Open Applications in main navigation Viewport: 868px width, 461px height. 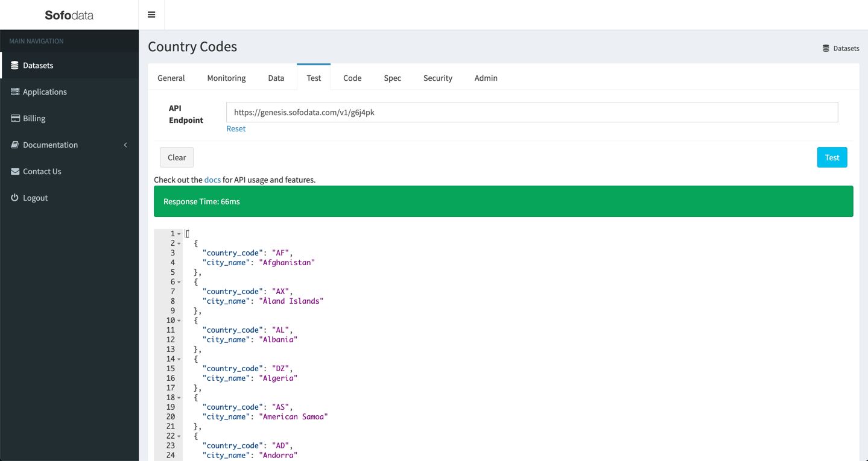pyautogui.click(x=69, y=92)
